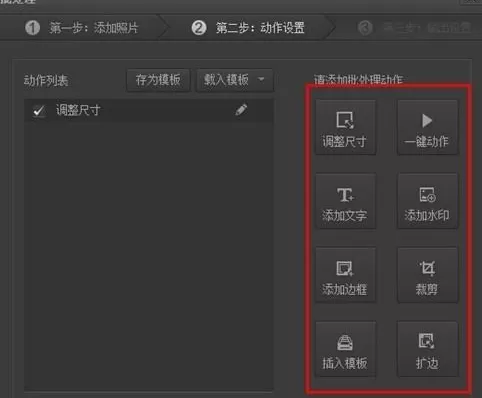
Task: Go to step 1 第一步：添加照片
Action: (82, 28)
